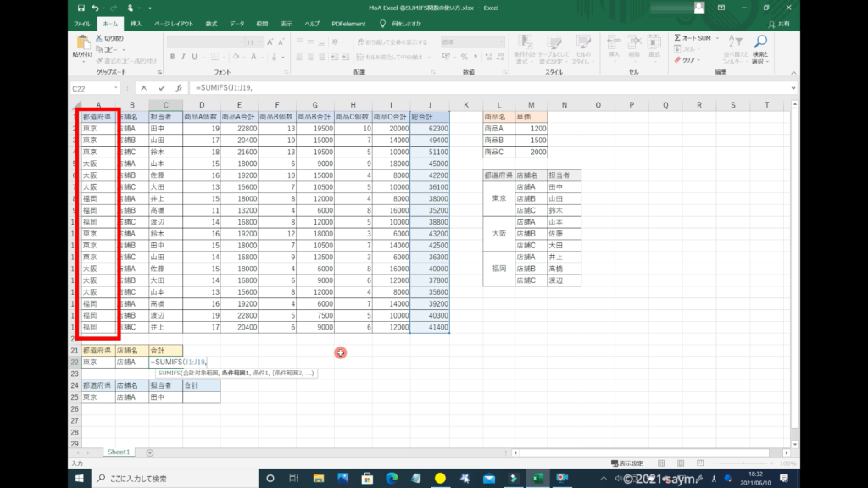This screenshot has height=488, width=868.
Task: Cancel formula entry with the X icon
Action: [x=144, y=87]
